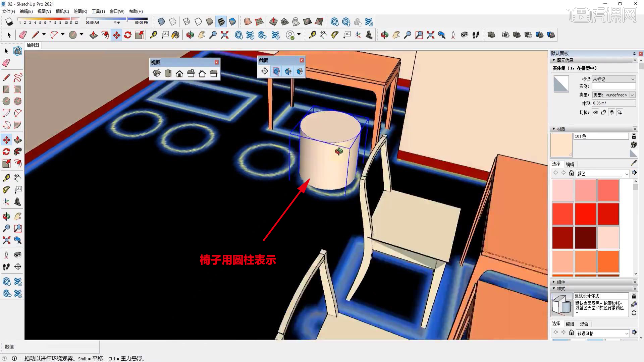Viewport: 644px width, 362px height.
Task: Select the Pan hand tool
Action: (202, 35)
